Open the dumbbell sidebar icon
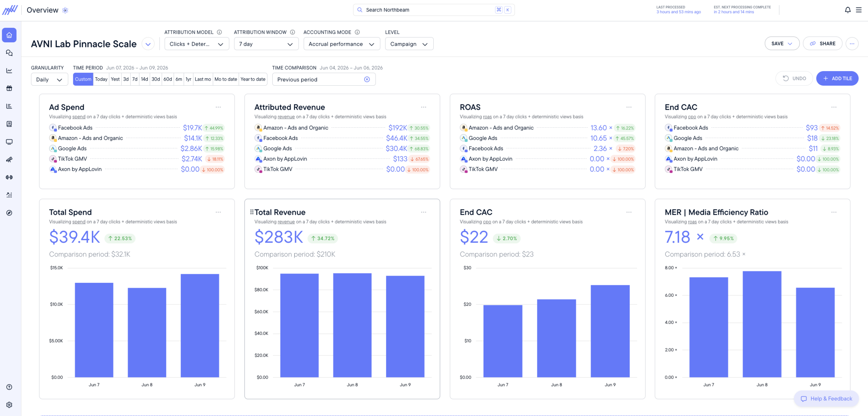Screen dimensions: 868x416 pos(9,177)
